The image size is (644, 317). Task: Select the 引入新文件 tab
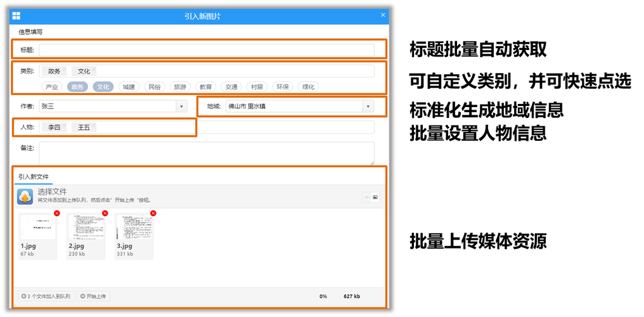point(34,177)
